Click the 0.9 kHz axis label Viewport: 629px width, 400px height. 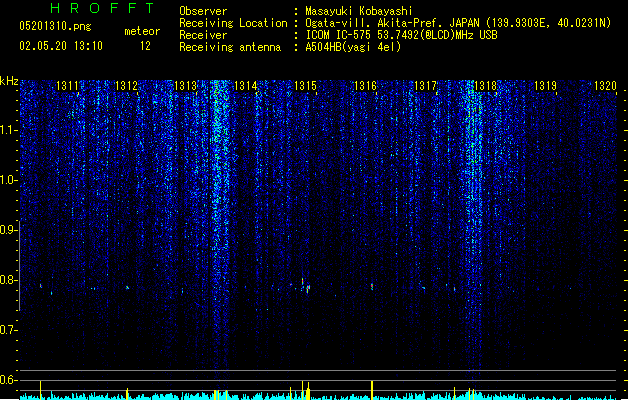click(x=8, y=230)
